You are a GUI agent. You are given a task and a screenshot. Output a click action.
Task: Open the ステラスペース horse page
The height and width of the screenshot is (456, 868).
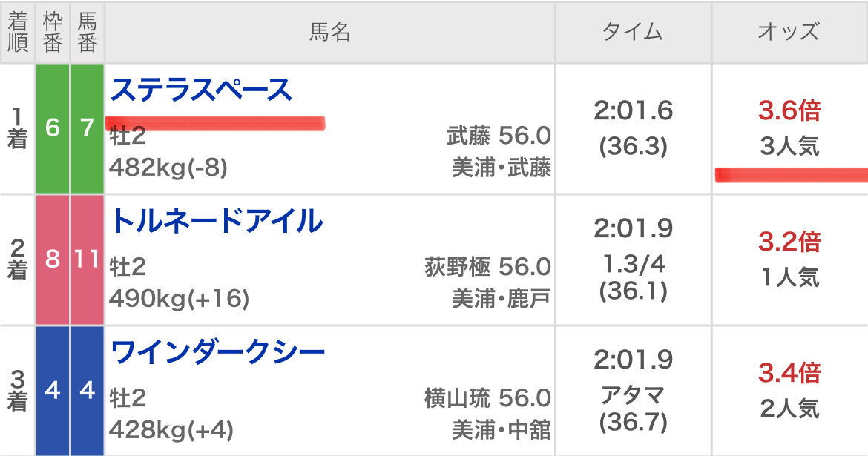pyautogui.click(x=201, y=90)
